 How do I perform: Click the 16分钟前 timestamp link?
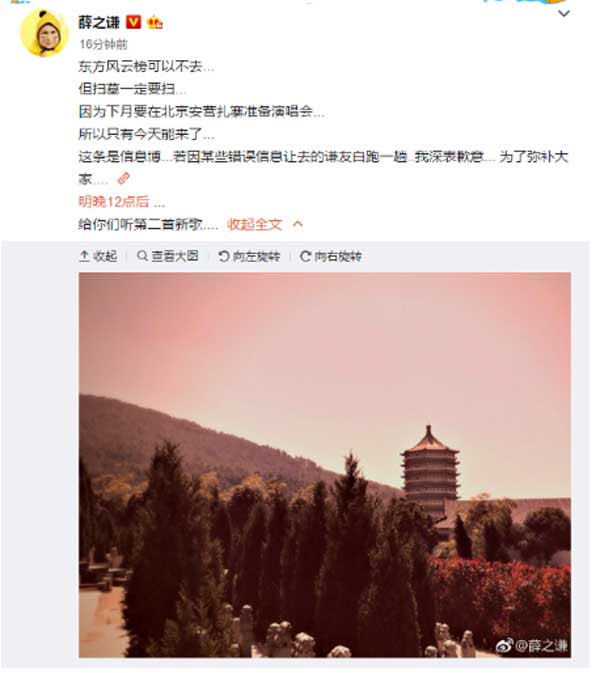point(103,44)
